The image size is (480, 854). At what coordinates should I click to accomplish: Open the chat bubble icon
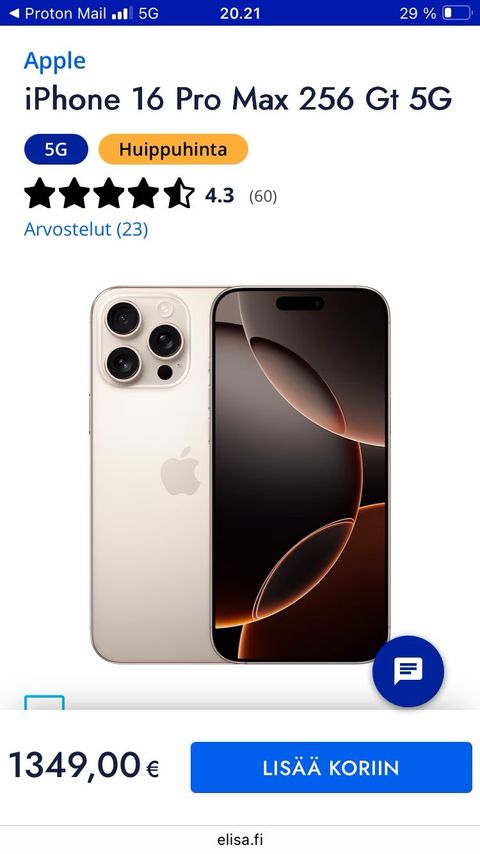408,671
